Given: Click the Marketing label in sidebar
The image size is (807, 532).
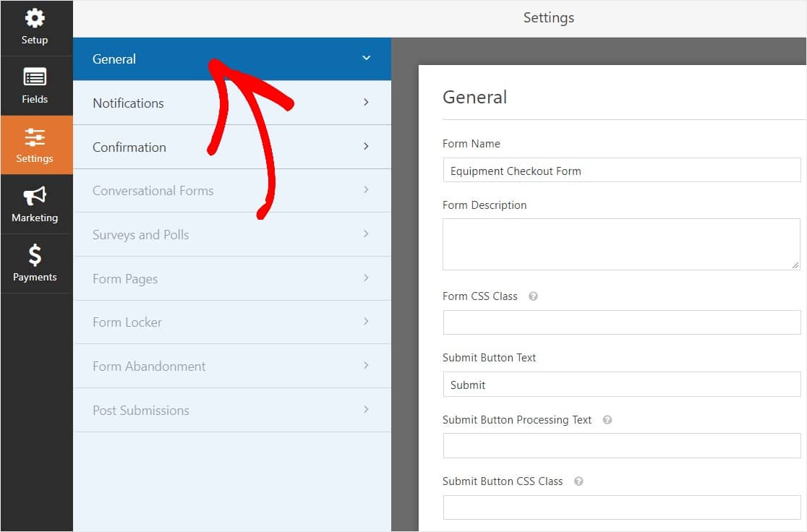Looking at the screenshot, I should (x=35, y=218).
